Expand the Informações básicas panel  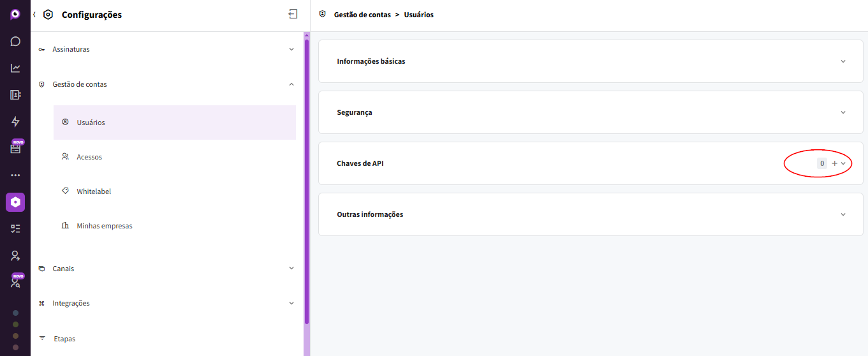tap(843, 61)
